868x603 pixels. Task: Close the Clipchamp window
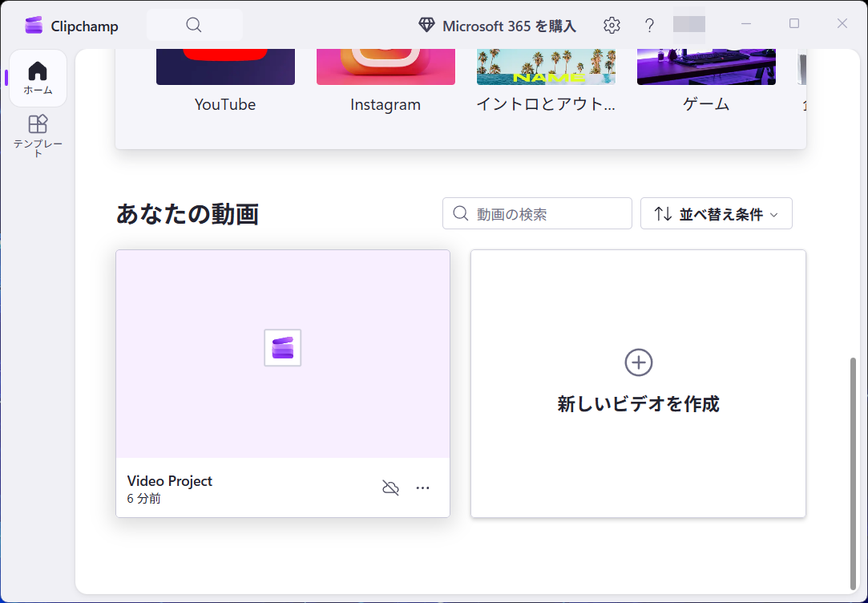pos(842,24)
